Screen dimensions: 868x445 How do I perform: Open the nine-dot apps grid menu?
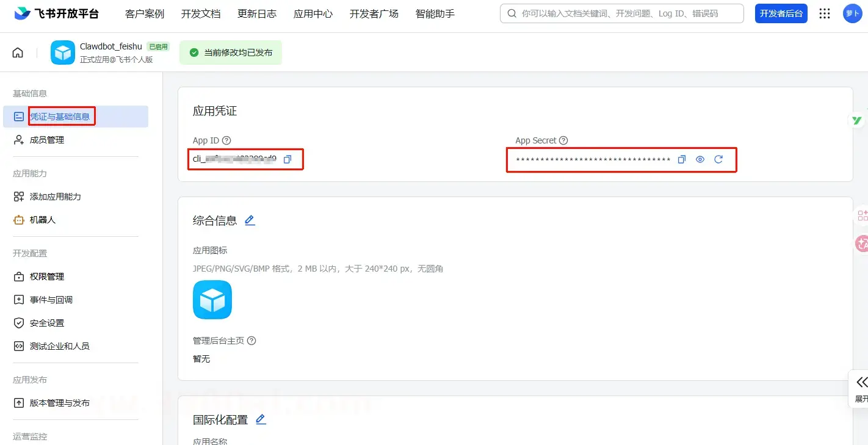(x=825, y=13)
